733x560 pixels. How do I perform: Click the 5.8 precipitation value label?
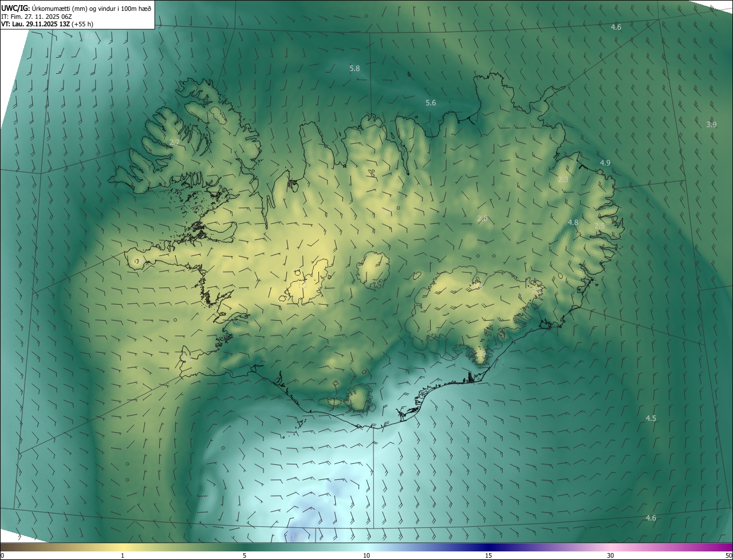(x=354, y=68)
